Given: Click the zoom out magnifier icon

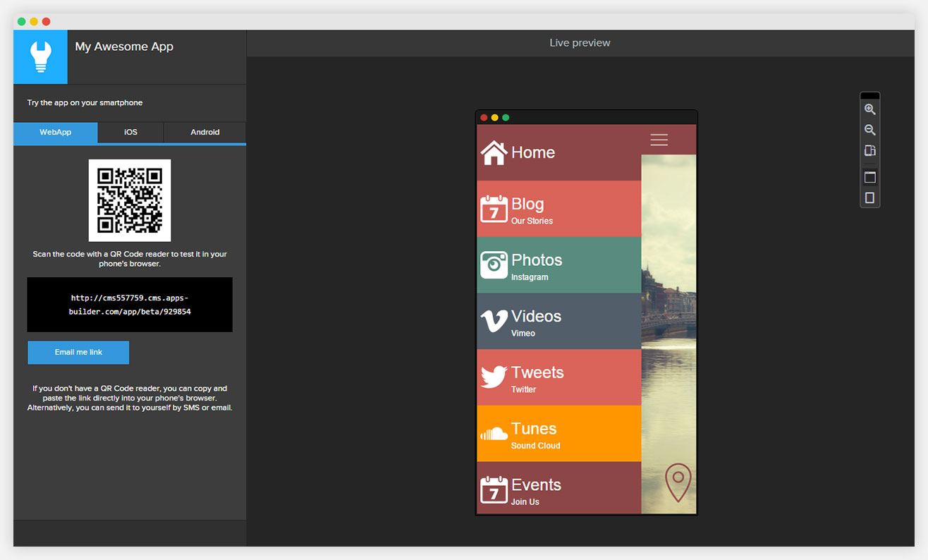Looking at the screenshot, I should 869,130.
